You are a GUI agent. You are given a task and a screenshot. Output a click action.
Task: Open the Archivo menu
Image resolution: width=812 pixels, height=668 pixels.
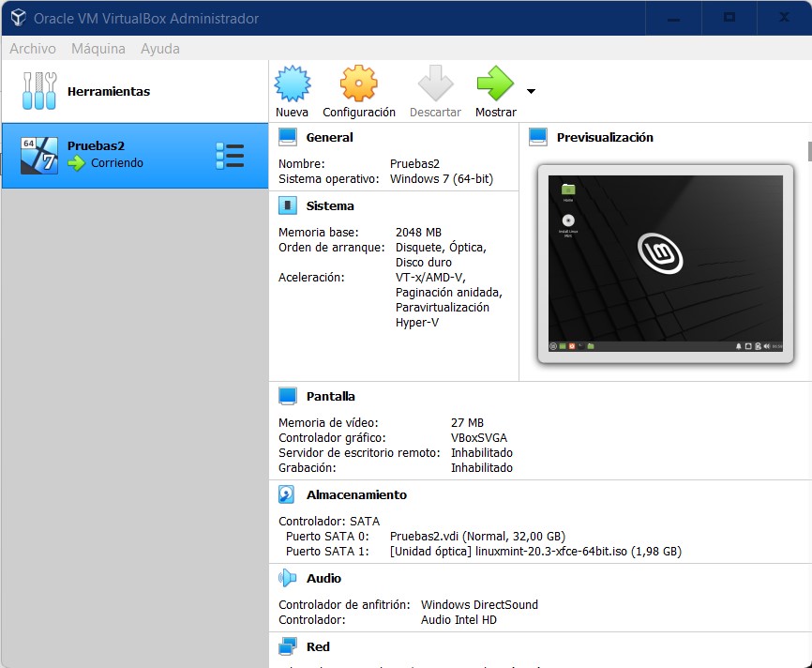pos(33,49)
